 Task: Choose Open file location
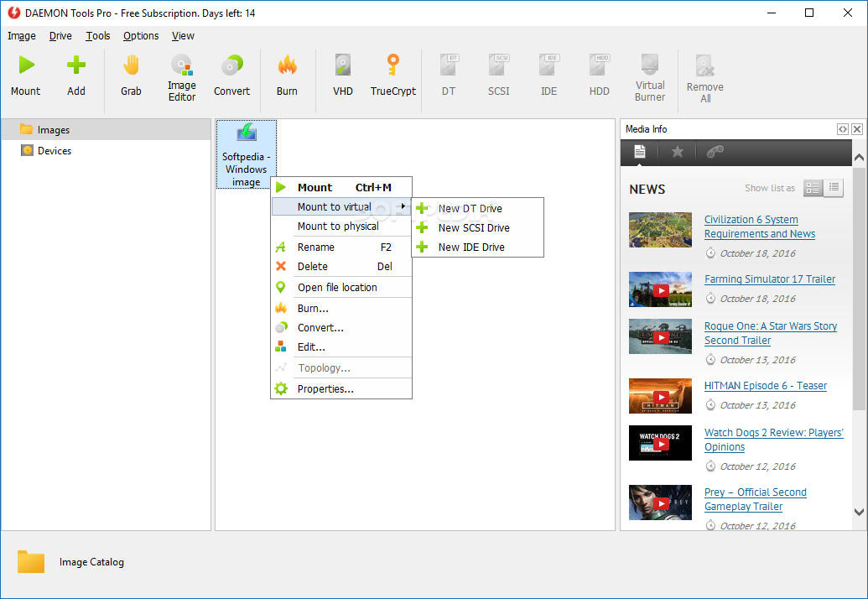coord(341,287)
